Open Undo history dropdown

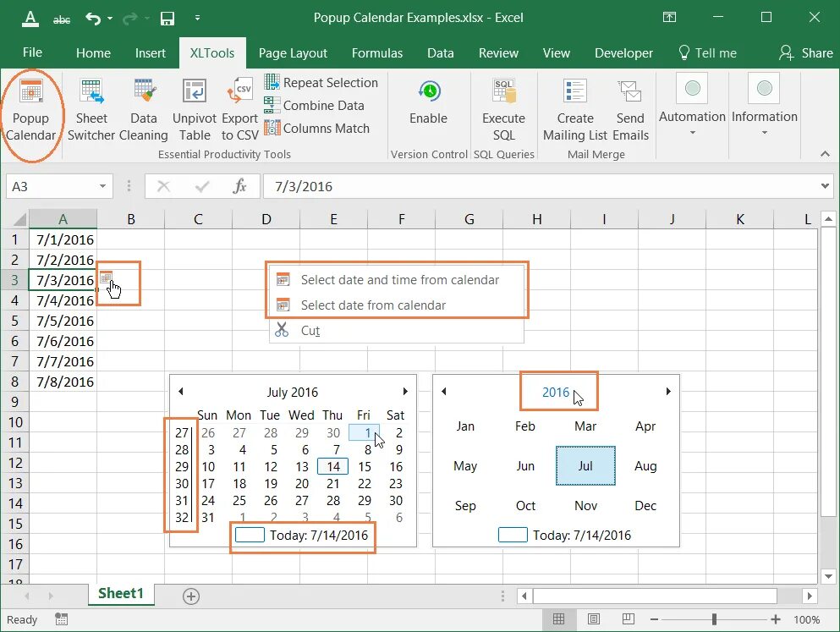110,19
